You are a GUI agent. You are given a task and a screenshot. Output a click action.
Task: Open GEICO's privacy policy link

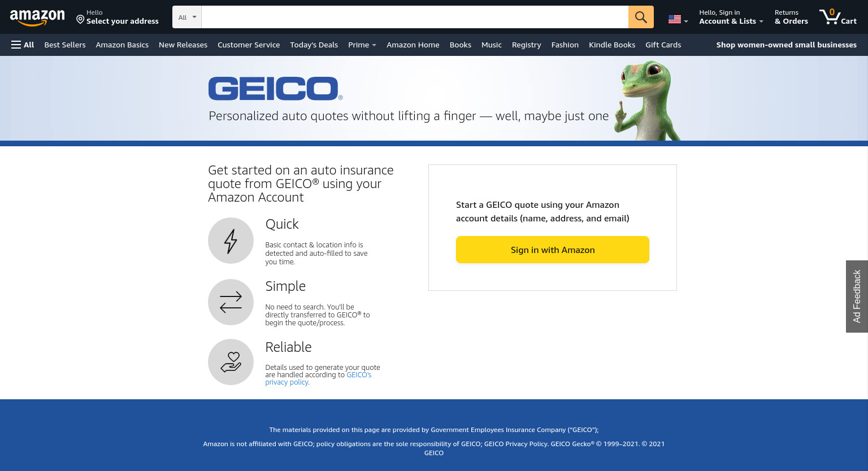(x=318, y=378)
